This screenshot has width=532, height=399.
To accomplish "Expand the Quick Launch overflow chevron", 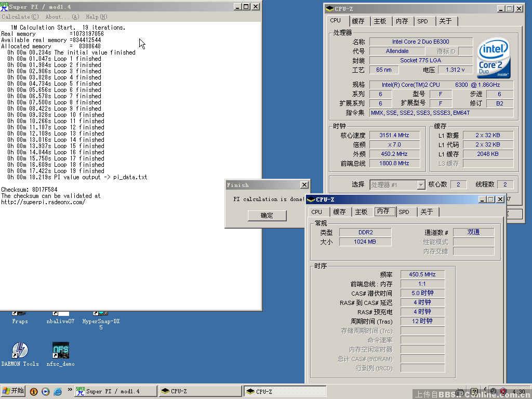I will coord(70,390).
